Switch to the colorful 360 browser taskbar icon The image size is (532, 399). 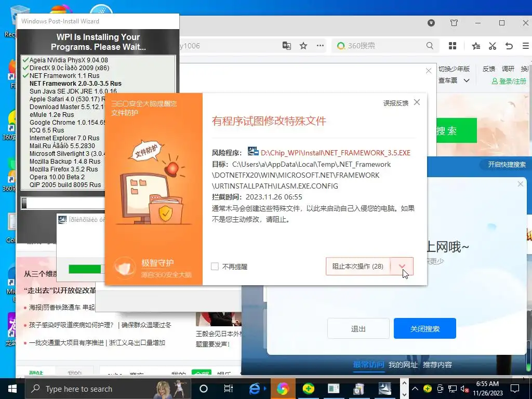(x=283, y=389)
